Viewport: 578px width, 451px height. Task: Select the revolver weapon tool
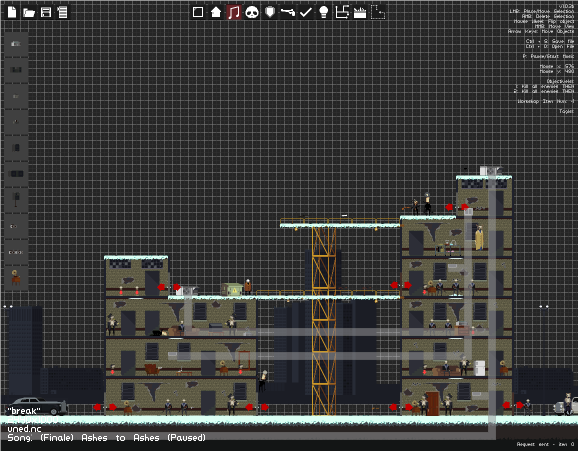click(288, 12)
